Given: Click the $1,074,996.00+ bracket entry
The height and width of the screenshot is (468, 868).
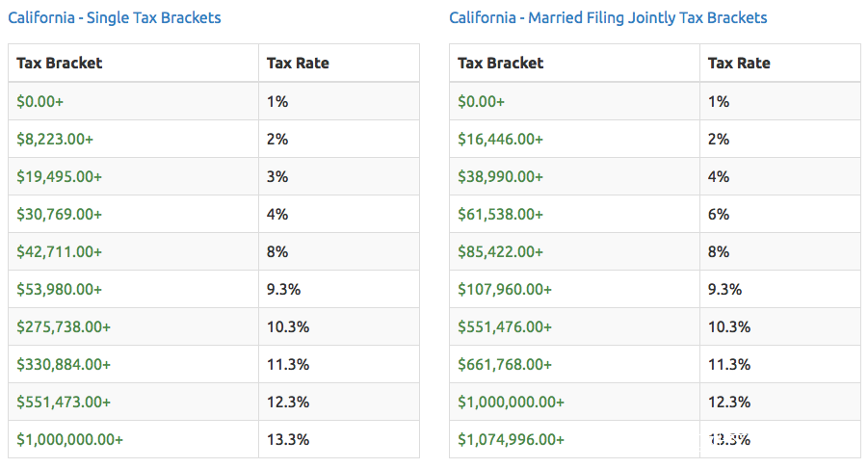Looking at the screenshot, I should (511, 439).
